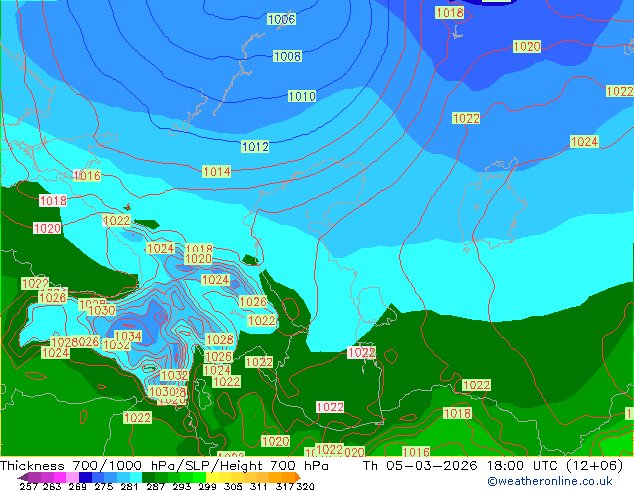This screenshot has width=634, height=490.
Task: Click the 275 legend value
Action: point(104,486)
